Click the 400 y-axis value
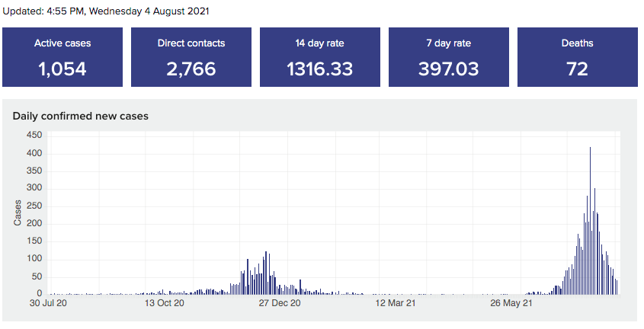644x329 pixels. tap(34, 153)
